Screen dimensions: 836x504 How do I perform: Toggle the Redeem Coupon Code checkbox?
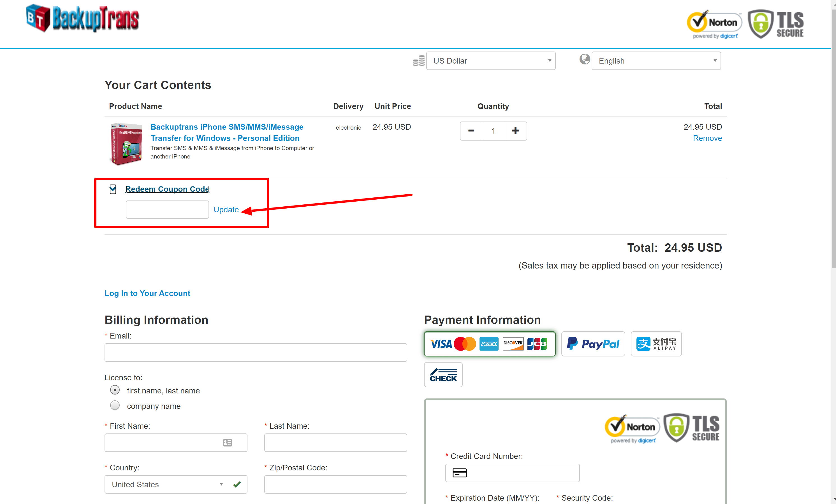113,189
